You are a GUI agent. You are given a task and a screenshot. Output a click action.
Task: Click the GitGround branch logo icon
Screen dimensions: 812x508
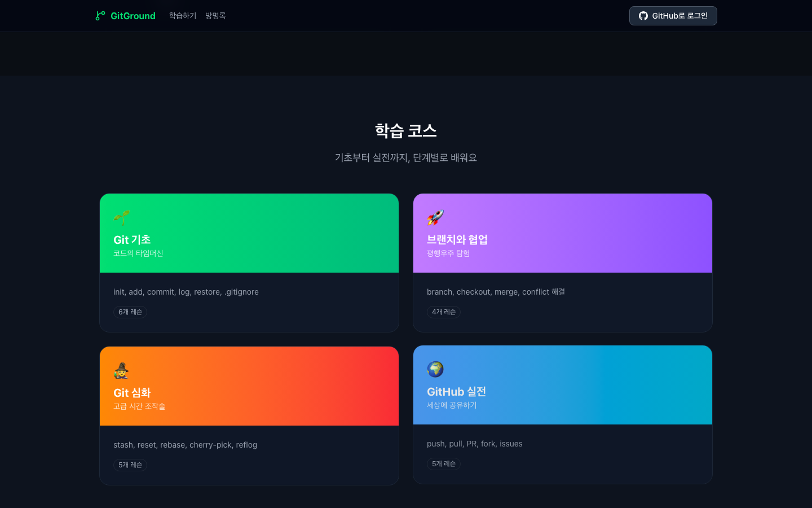(x=100, y=16)
